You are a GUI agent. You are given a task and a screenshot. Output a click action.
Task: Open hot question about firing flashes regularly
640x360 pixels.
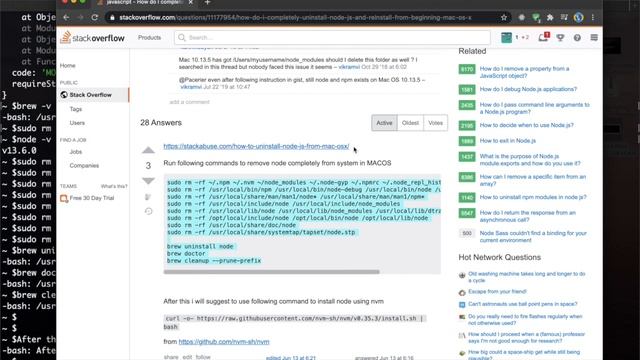(525, 319)
